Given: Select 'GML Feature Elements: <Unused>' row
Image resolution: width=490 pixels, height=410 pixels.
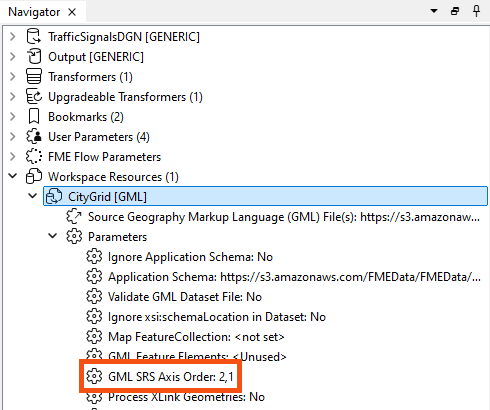Looking at the screenshot, I should (x=197, y=356).
